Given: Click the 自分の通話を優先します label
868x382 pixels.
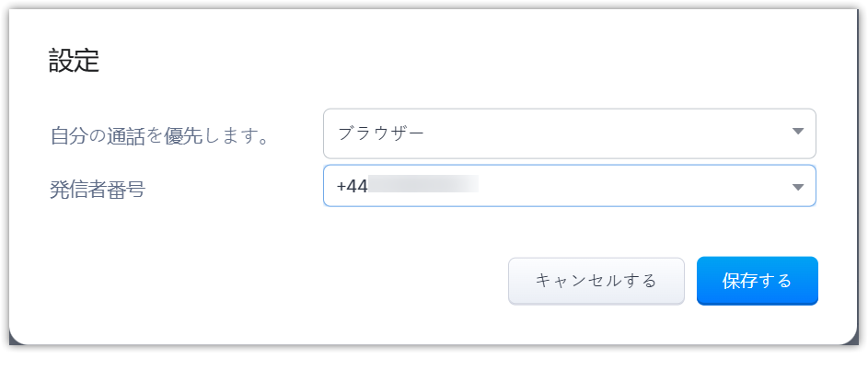Looking at the screenshot, I should coord(159,136).
